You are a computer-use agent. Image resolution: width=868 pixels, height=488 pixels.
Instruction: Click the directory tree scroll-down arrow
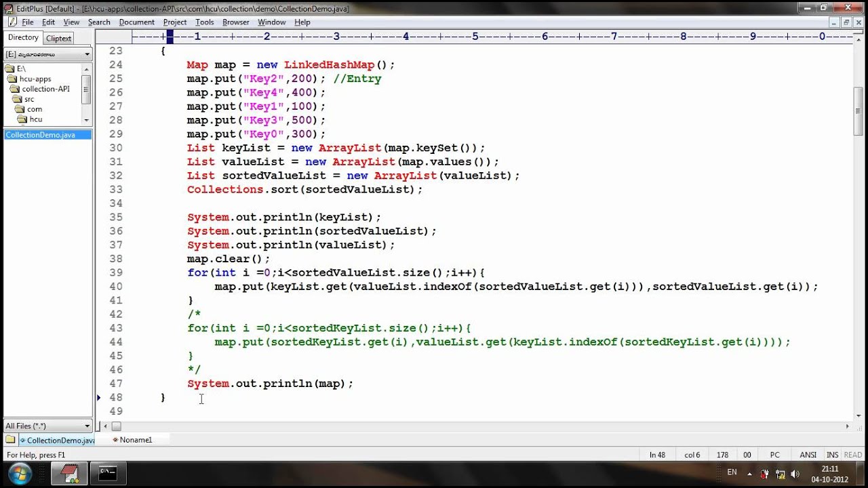(x=86, y=119)
